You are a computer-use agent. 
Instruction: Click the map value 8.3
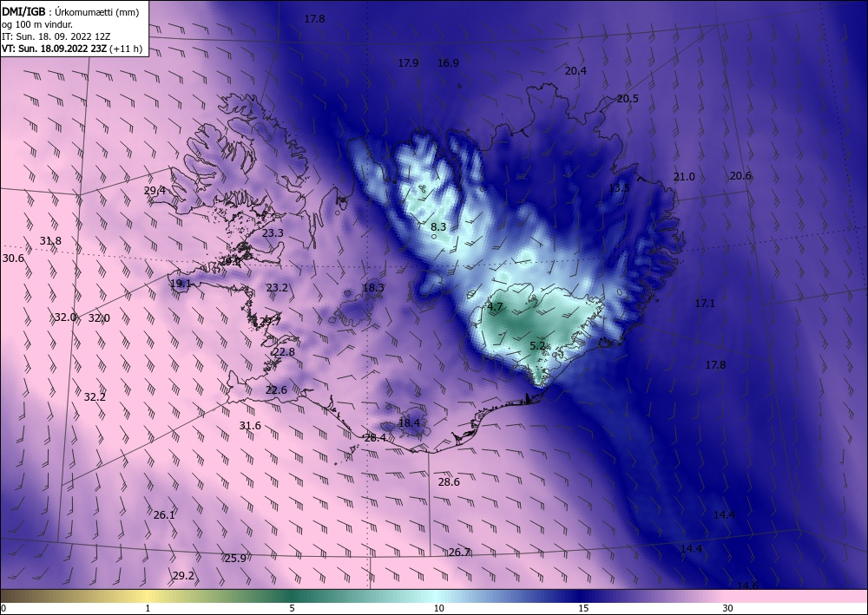click(438, 226)
